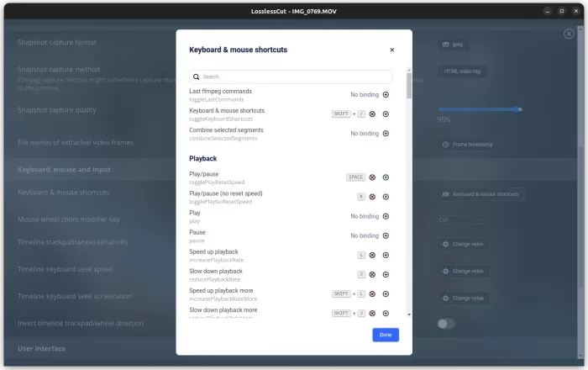Add binding for Last ffmpeg commands
The image size is (588, 370).
pos(386,94)
